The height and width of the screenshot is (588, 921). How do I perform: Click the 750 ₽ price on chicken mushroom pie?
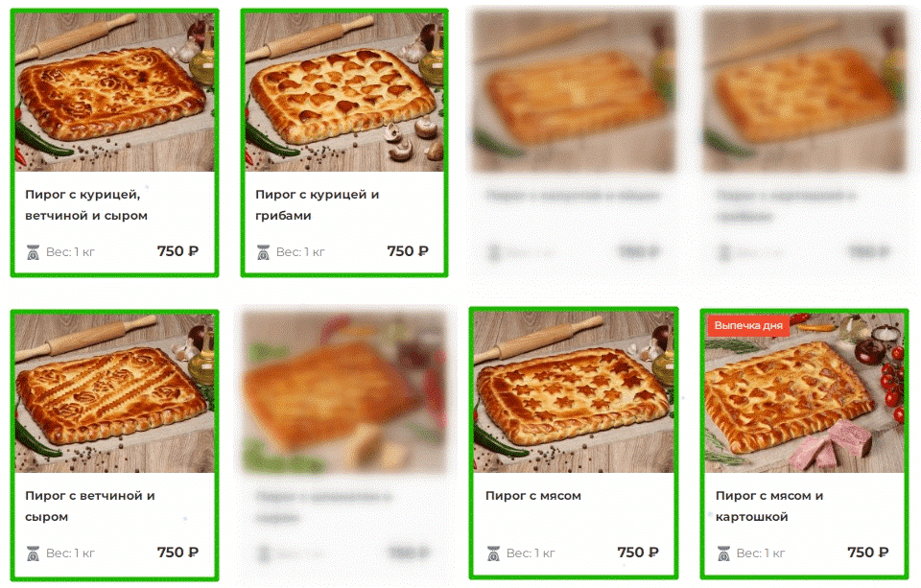pyautogui.click(x=408, y=251)
